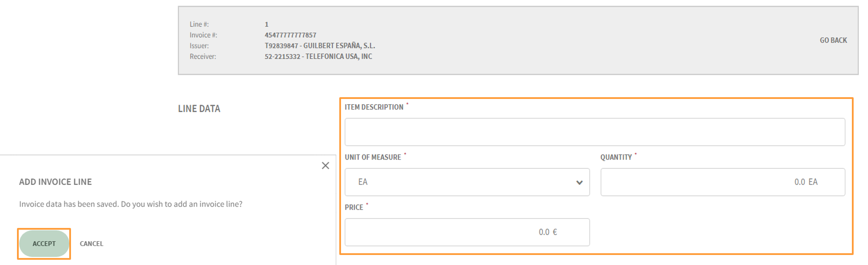Open the Unit of Measure dropdown
This screenshot has width=868, height=265.
point(467,182)
